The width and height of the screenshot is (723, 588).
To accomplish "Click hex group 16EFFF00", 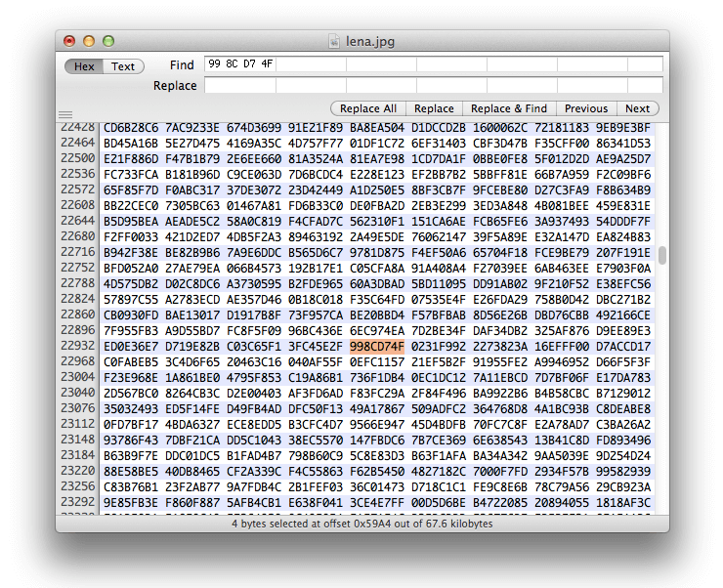I will [x=562, y=347].
